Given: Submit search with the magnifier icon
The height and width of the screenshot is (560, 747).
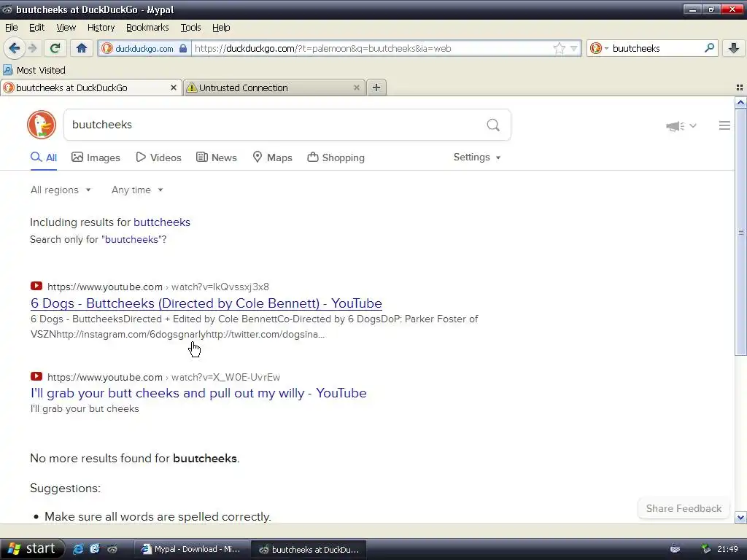Looking at the screenshot, I should (x=493, y=125).
